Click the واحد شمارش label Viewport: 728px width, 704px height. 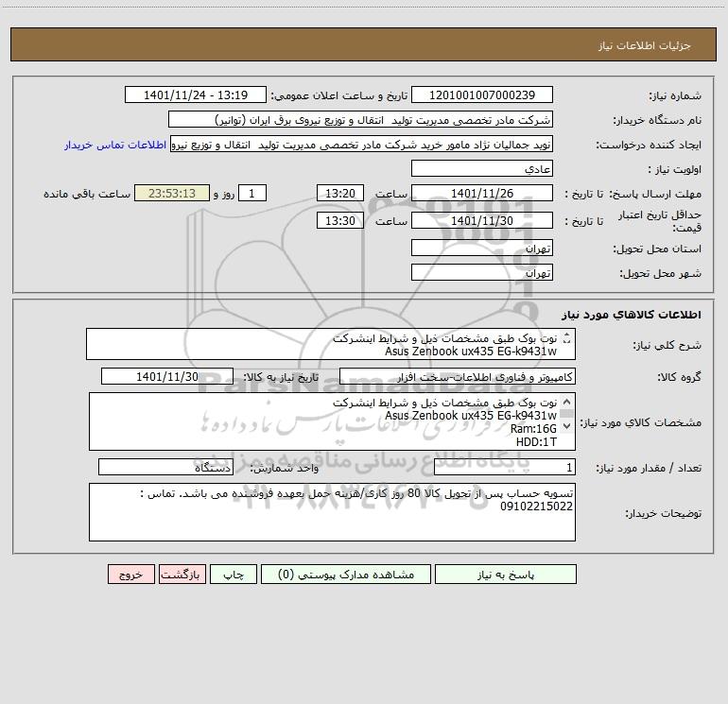pyautogui.click(x=285, y=468)
